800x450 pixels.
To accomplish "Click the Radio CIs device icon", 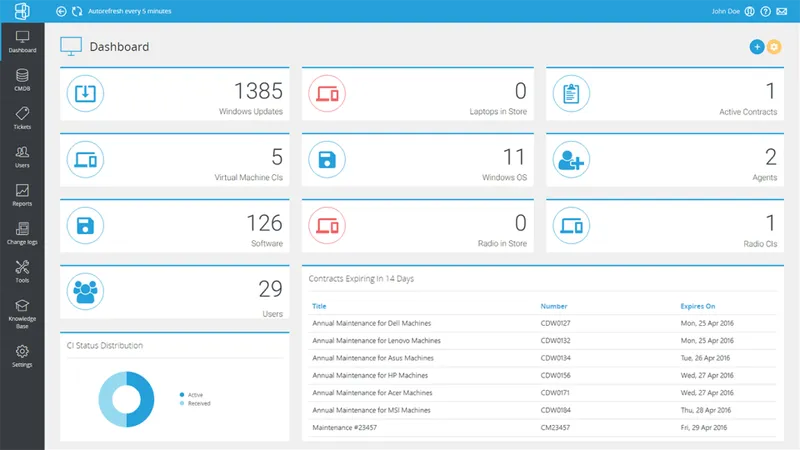I will tap(571, 226).
